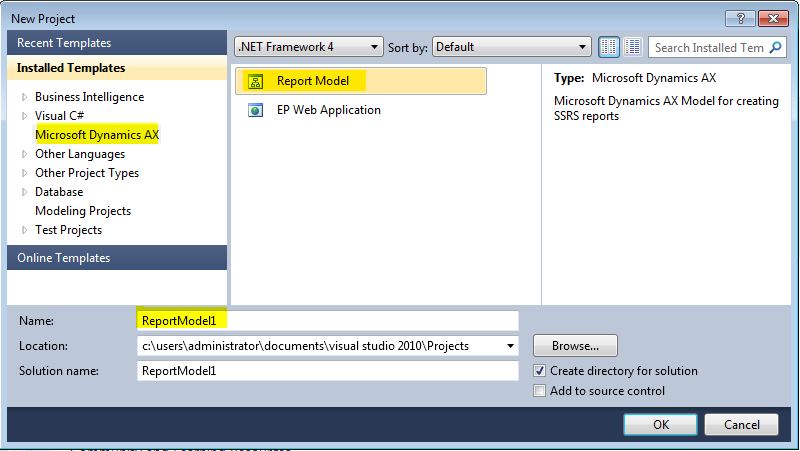
Task: Click the OK button
Action: point(660,424)
